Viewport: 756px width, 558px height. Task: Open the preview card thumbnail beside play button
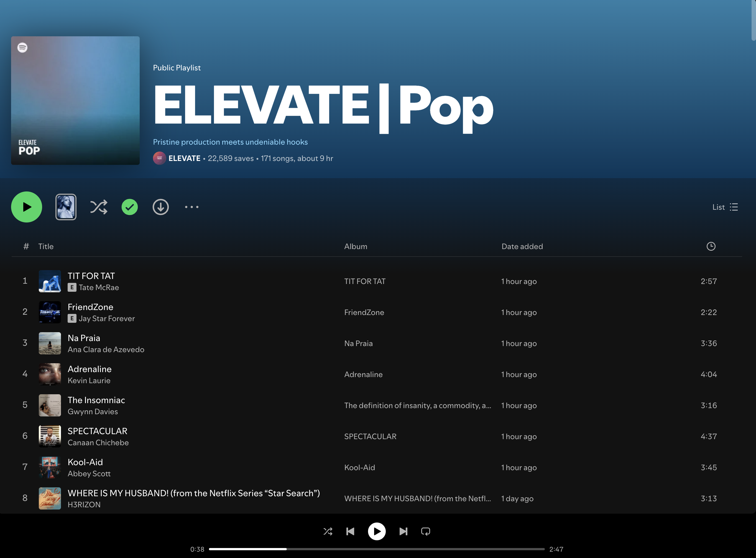click(66, 207)
